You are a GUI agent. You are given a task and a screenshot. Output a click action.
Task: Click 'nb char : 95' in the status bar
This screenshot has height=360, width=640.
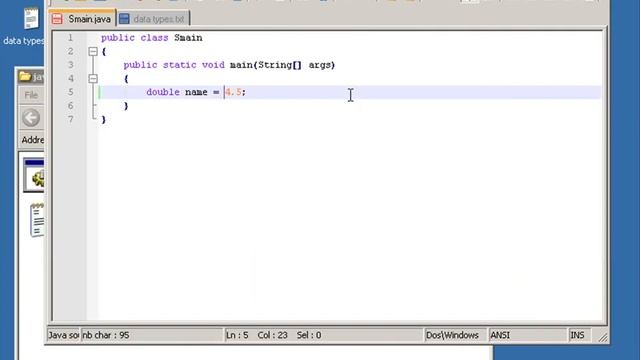[x=106, y=335]
